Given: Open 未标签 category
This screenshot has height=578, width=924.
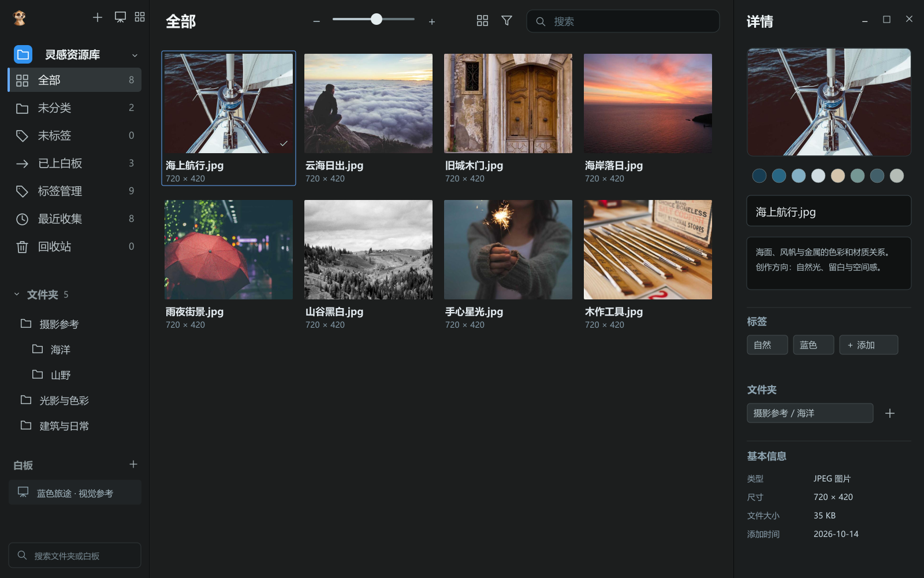Looking at the screenshot, I should tap(74, 135).
